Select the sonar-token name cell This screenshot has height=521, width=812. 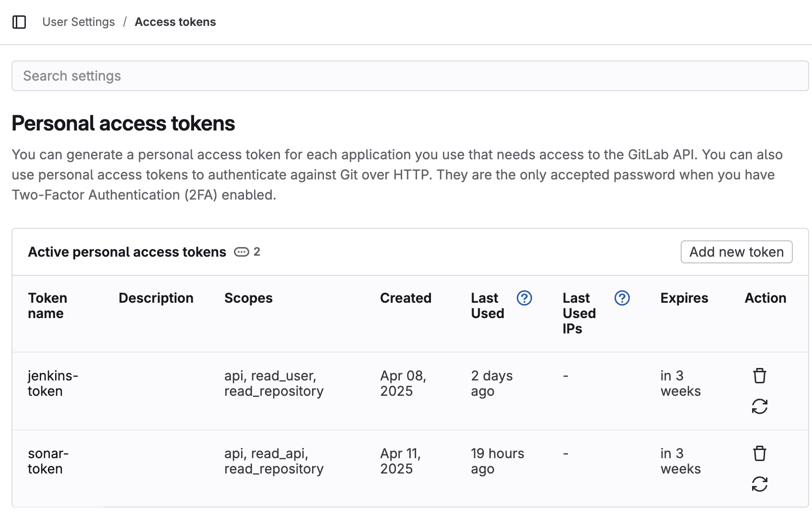point(48,461)
